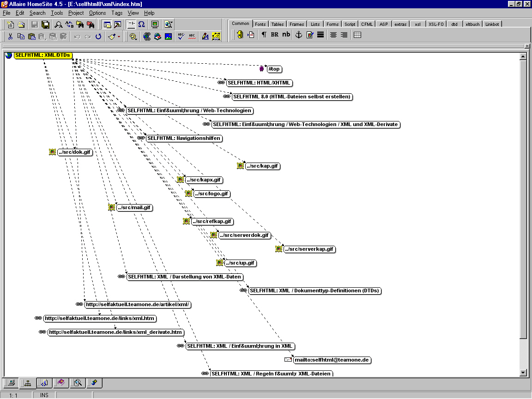Click the nb non-breaking space button
The image size is (532, 399).
pos(286,35)
